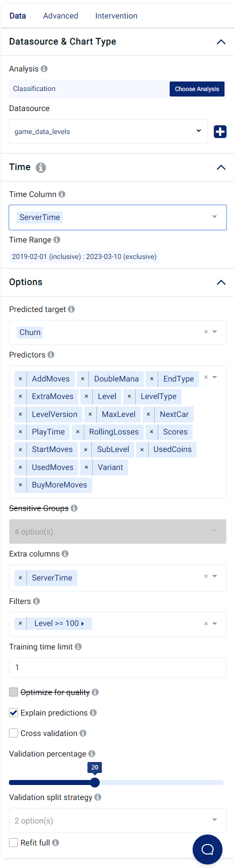The height and width of the screenshot is (868, 234).
Task: Remove the BuyMoreMoves predictor
Action: point(20,485)
